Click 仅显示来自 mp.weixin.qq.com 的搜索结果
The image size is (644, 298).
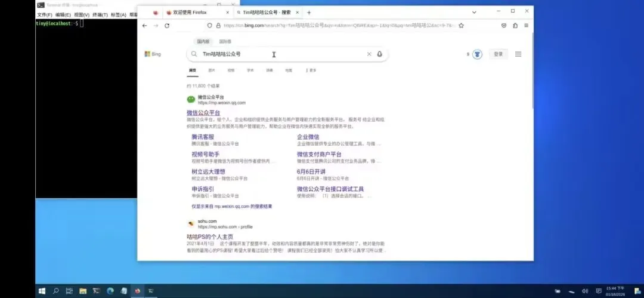231,206
